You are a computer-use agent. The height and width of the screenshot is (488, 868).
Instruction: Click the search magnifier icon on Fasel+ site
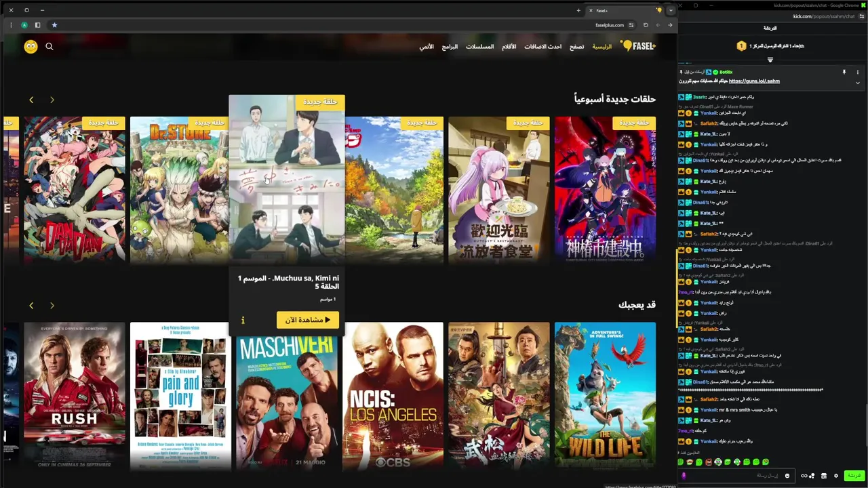50,47
